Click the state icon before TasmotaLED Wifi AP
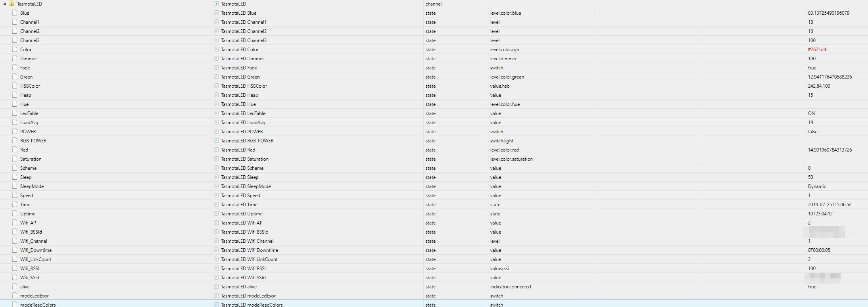This screenshot has width=868, height=307. pyautogui.click(x=216, y=223)
